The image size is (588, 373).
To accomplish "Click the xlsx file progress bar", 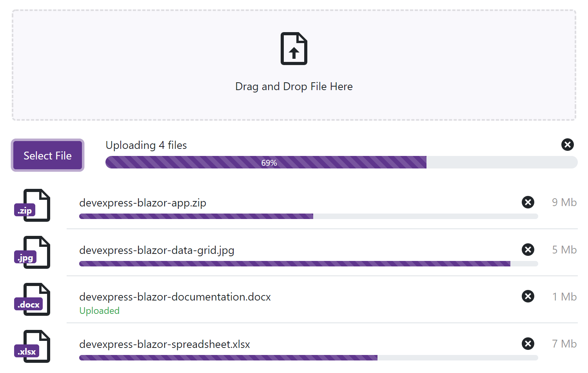I will click(308, 358).
